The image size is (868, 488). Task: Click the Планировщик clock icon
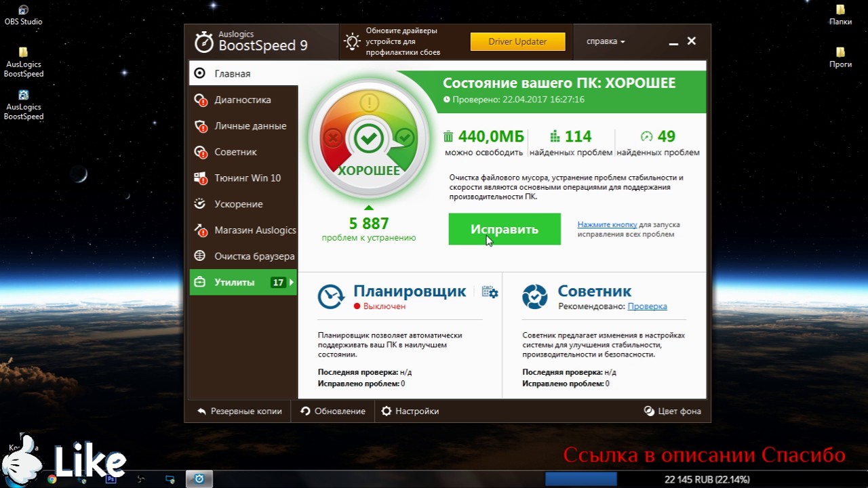click(332, 296)
